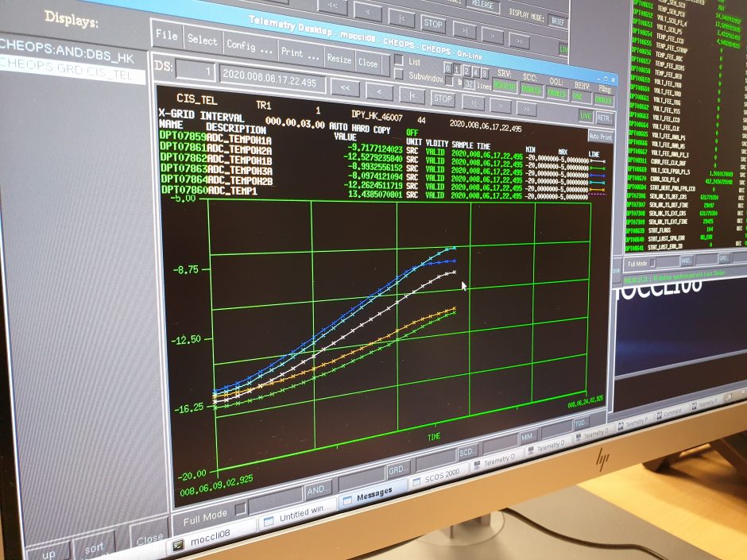Open the Config ... menu
The image size is (747, 560).
tap(249, 46)
